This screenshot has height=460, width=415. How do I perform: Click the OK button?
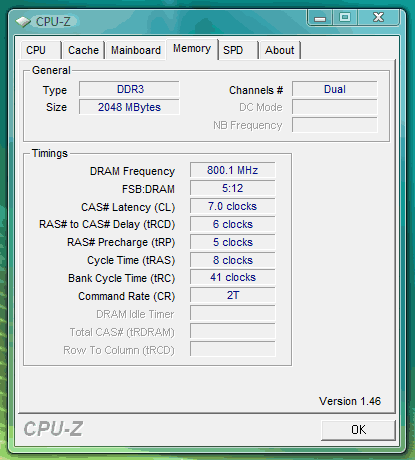[x=358, y=430]
